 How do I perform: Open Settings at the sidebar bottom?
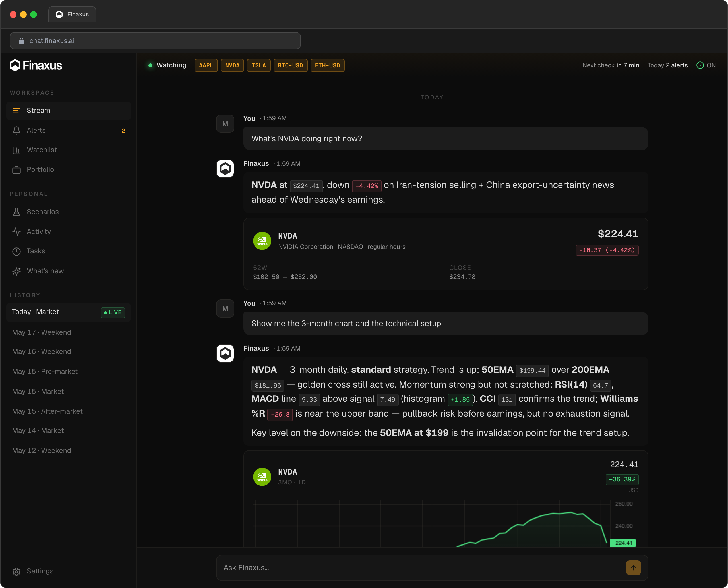69,572
